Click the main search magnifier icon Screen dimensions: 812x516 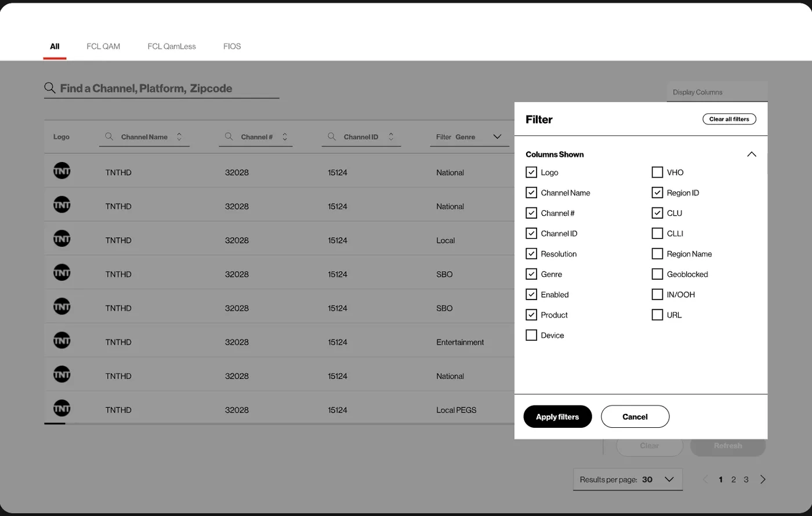click(x=50, y=88)
